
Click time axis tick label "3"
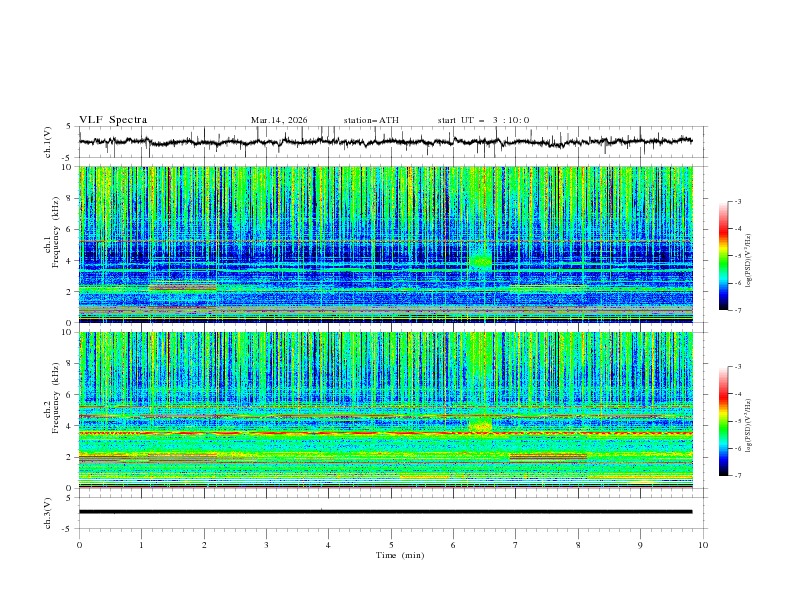click(x=266, y=545)
